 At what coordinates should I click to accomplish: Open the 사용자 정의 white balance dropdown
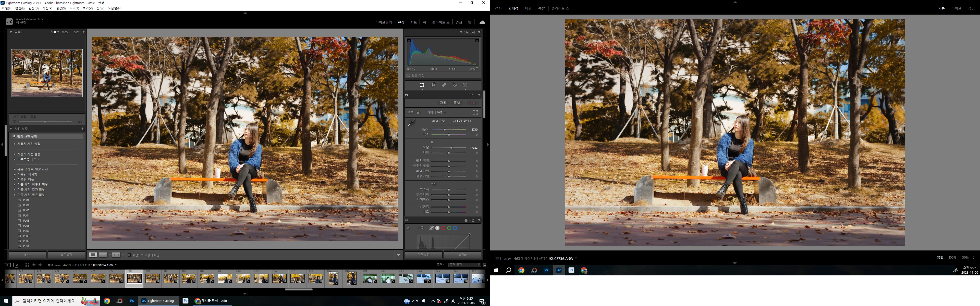462,121
